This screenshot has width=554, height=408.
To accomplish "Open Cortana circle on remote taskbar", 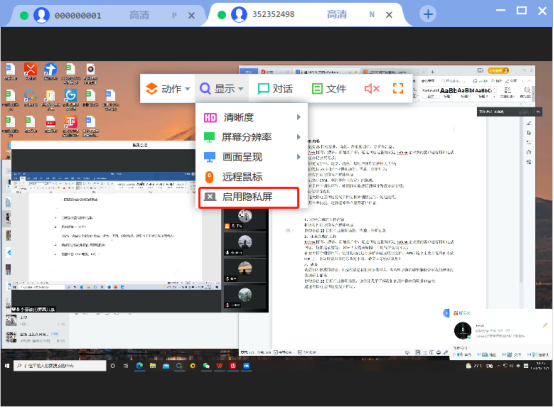I will (113, 366).
